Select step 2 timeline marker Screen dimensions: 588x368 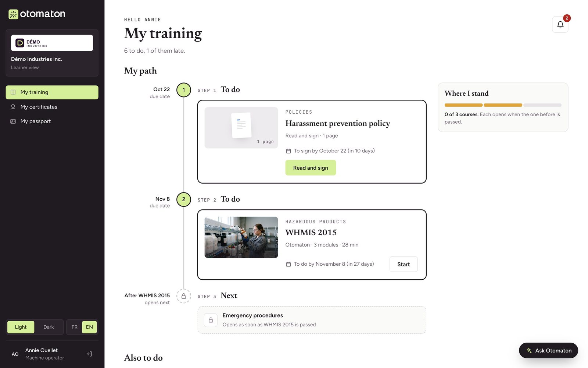pos(184,199)
